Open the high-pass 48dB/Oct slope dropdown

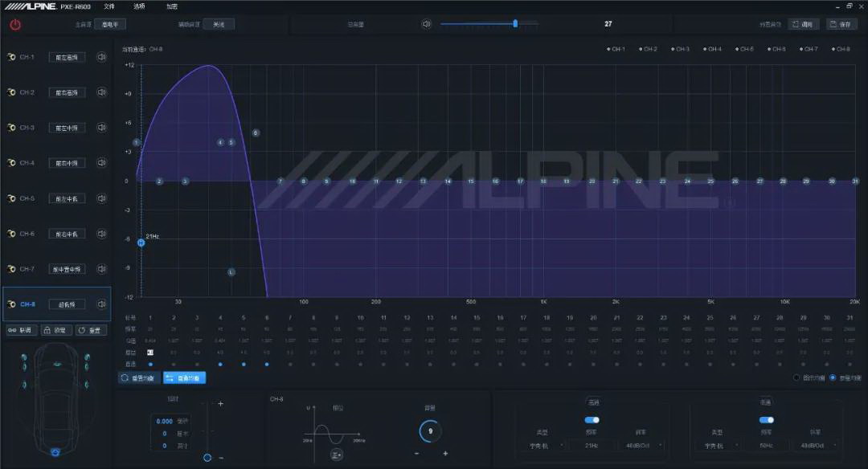[x=641, y=445]
